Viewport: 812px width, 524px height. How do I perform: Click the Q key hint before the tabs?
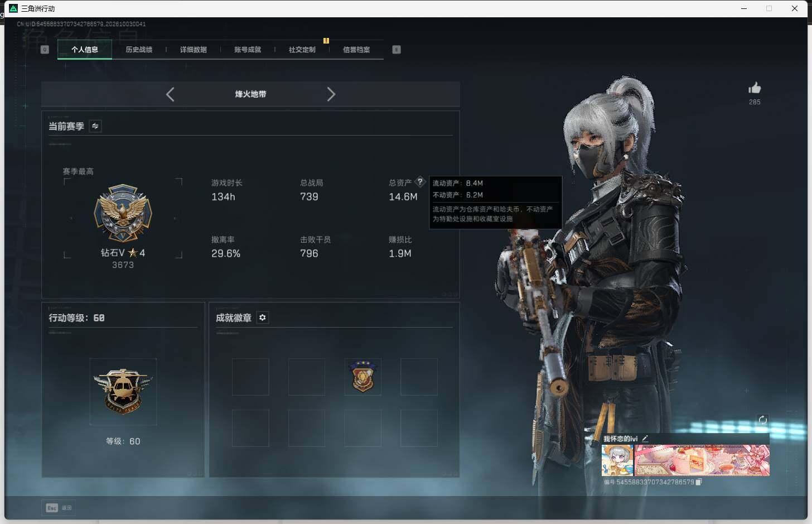coord(45,50)
